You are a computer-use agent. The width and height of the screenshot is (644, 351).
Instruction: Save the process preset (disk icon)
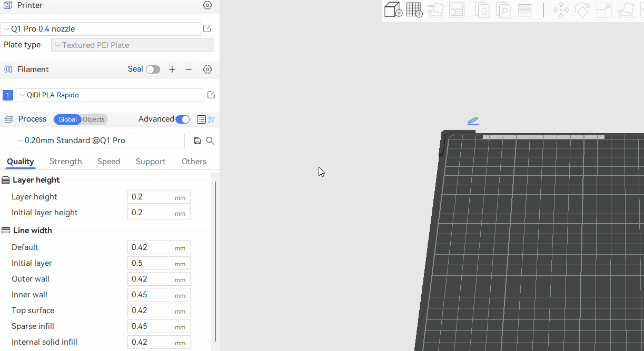[197, 141]
